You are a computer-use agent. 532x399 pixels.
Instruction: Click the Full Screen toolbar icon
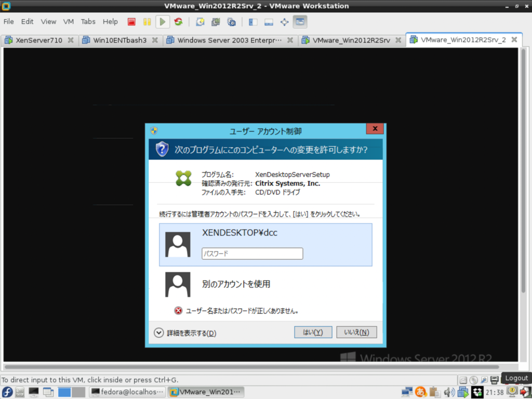284,22
